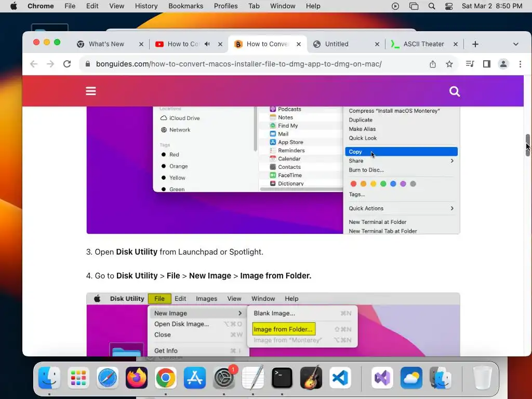Viewport: 532px width, 399px height.
Task: Click the page vertical scrollbar thumb
Action: [528, 145]
